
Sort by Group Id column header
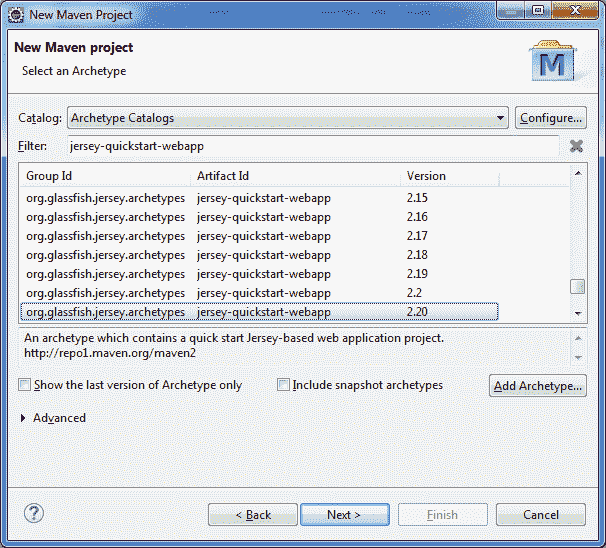tap(105, 176)
